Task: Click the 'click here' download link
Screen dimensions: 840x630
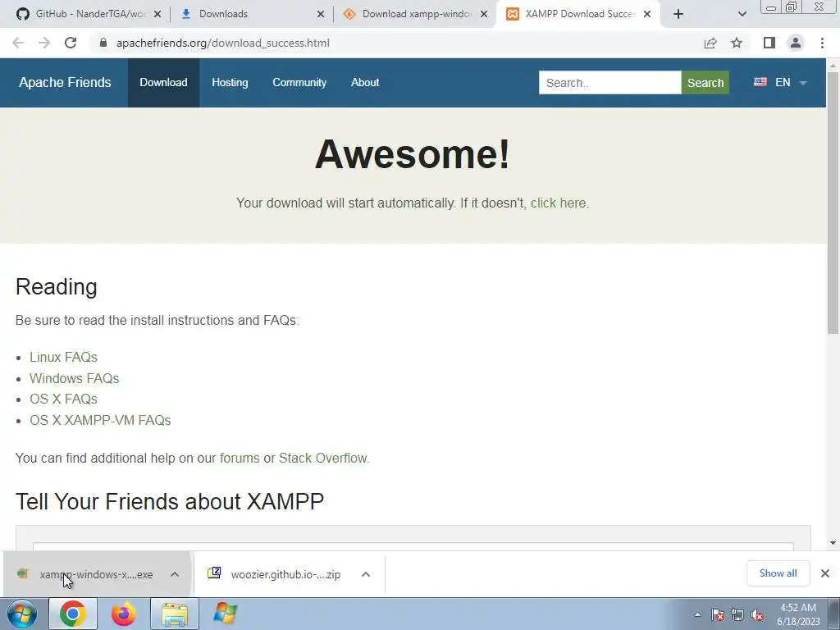Action: coord(558,203)
